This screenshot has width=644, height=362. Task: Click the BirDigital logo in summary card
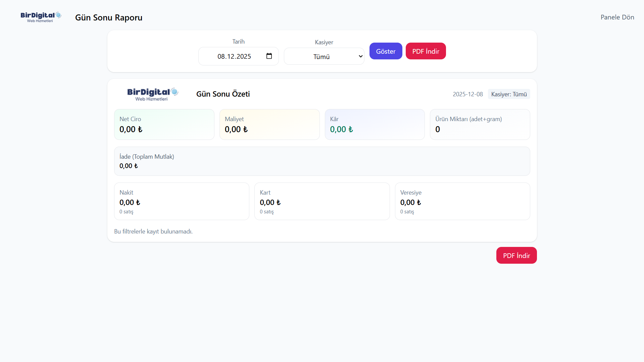pyautogui.click(x=152, y=94)
